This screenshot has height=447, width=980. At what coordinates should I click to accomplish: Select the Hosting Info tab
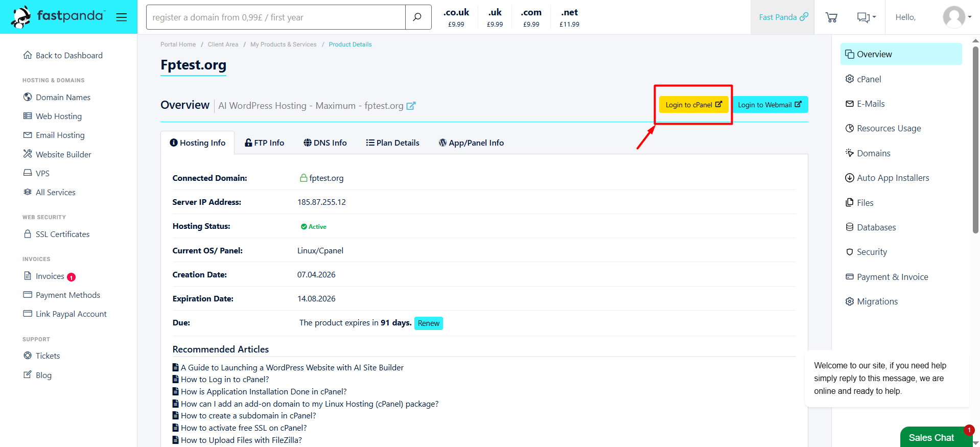pyautogui.click(x=197, y=143)
